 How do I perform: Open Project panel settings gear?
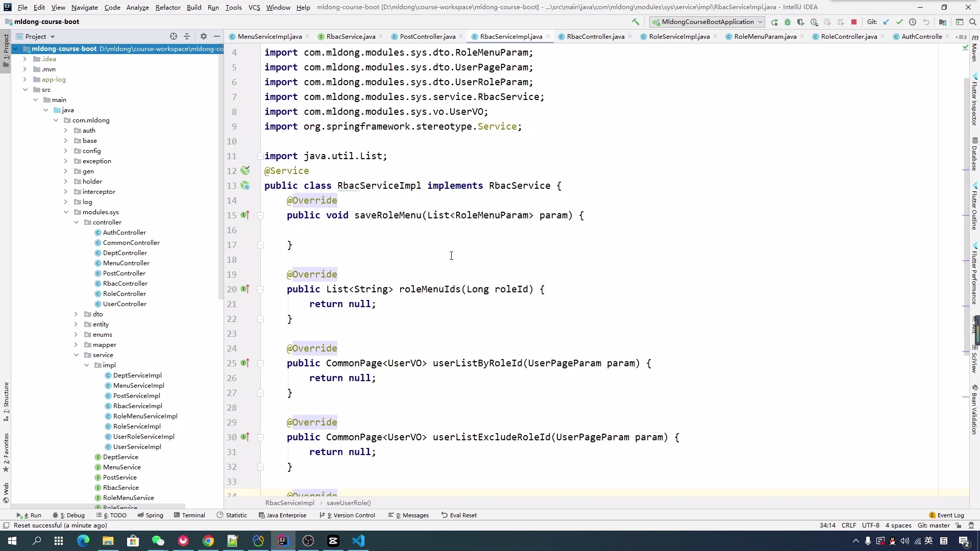204,36
